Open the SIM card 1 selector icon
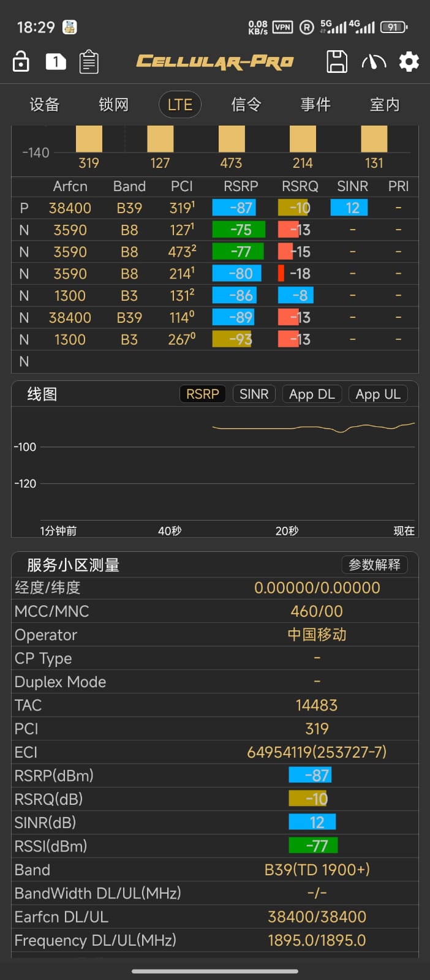The image size is (430, 980). click(56, 62)
